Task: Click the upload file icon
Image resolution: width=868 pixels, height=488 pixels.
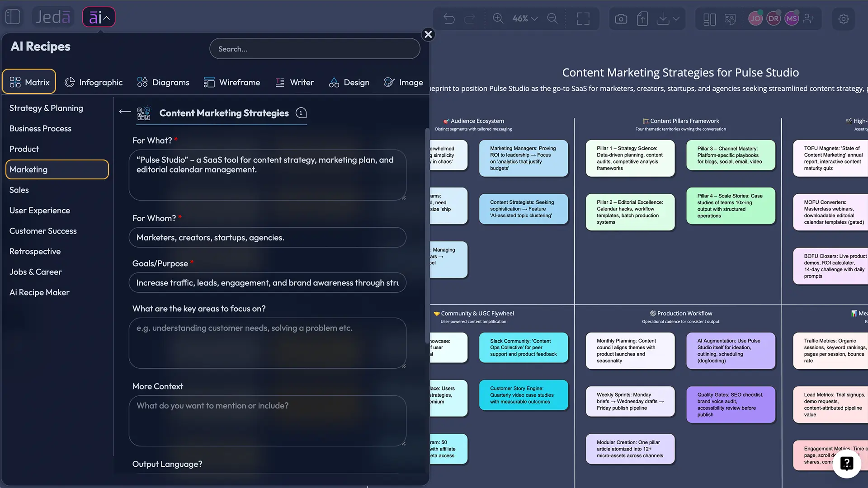Action: click(642, 19)
